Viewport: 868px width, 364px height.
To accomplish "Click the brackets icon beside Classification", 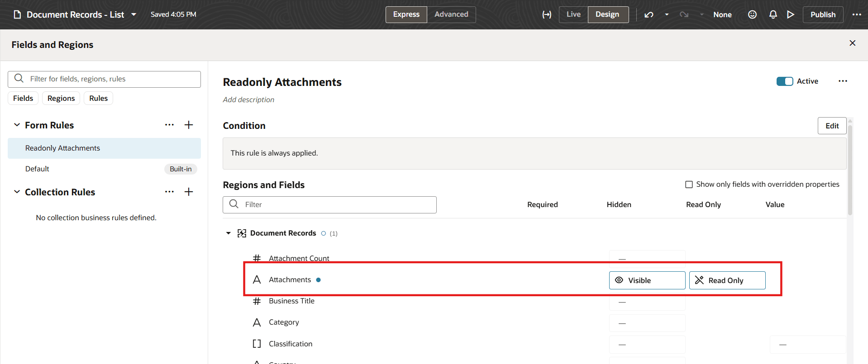I will click(x=257, y=344).
